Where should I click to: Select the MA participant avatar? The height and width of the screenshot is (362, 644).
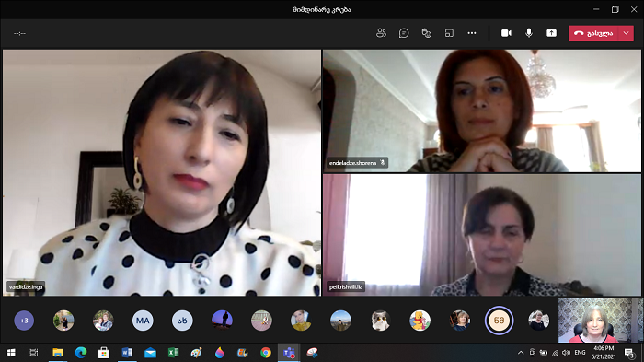[143, 321]
